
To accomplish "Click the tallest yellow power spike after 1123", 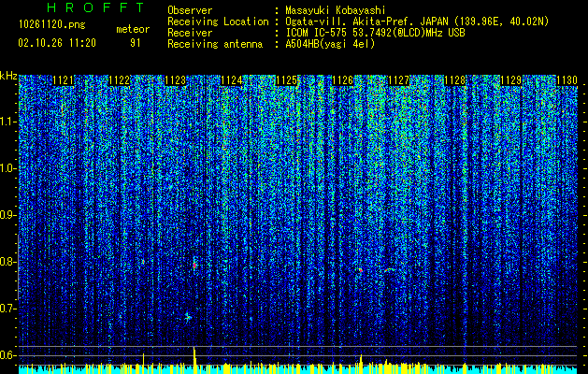I will pos(194,360).
